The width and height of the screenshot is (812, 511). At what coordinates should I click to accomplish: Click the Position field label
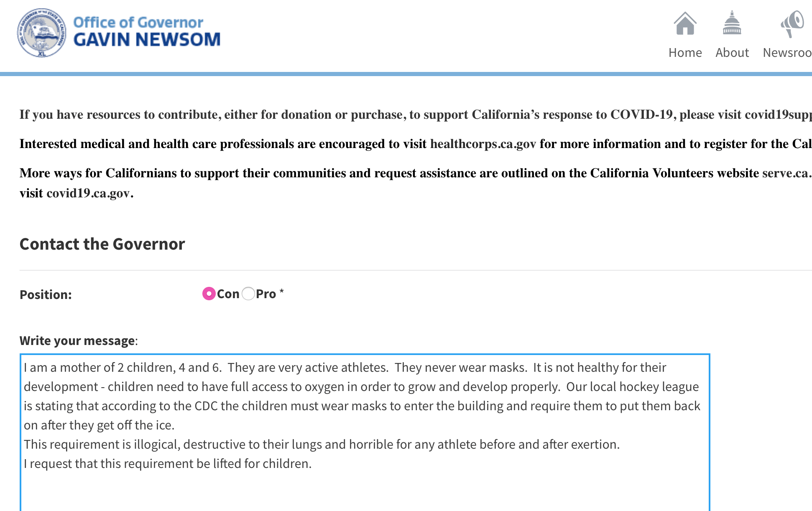point(46,295)
